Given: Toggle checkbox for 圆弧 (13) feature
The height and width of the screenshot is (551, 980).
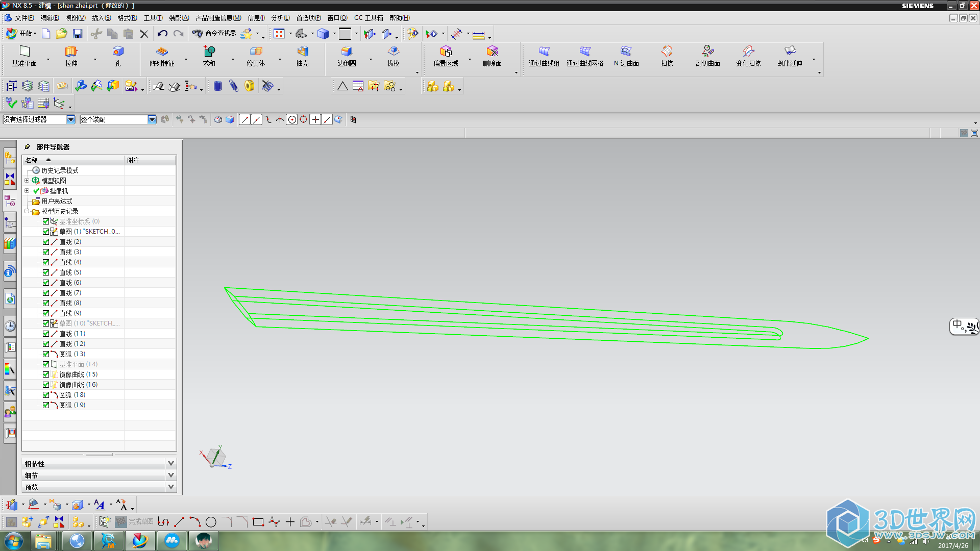Looking at the screenshot, I should [x=46, y=354].
